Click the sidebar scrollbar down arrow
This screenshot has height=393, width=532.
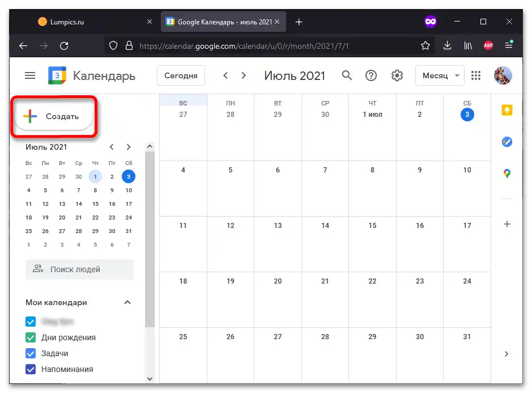[150, 378]
